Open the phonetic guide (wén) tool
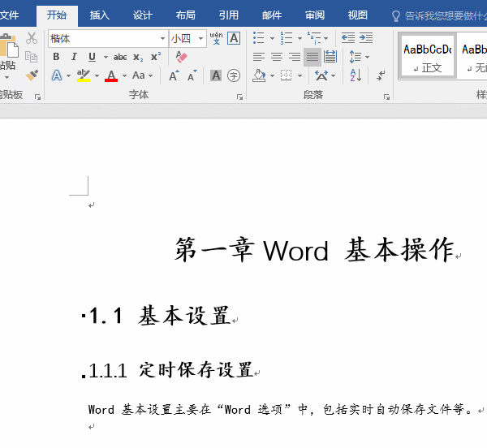Viewport: 487px width, 448px height. 216,38
